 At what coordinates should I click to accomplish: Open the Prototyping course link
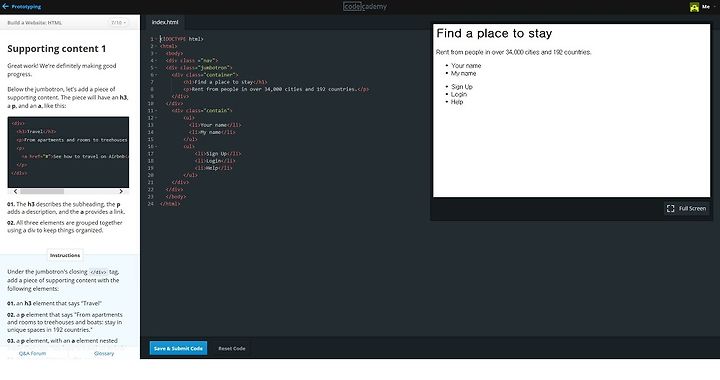(26, 7)
